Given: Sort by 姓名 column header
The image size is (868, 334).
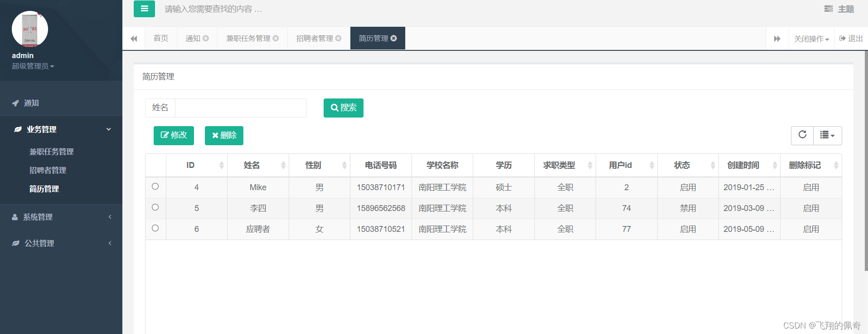Looking at the screenshot, I should click(258, 165).
